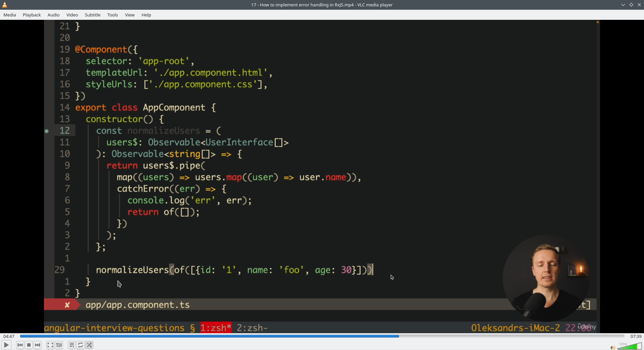Show the extended settings equalizer icon
644x350 pixels.
click(59, 345)
